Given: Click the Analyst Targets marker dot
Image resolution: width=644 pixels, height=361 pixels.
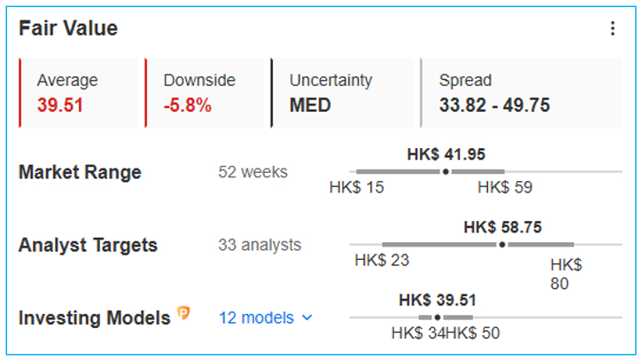Looking at the screenshot, I should 502,245.
